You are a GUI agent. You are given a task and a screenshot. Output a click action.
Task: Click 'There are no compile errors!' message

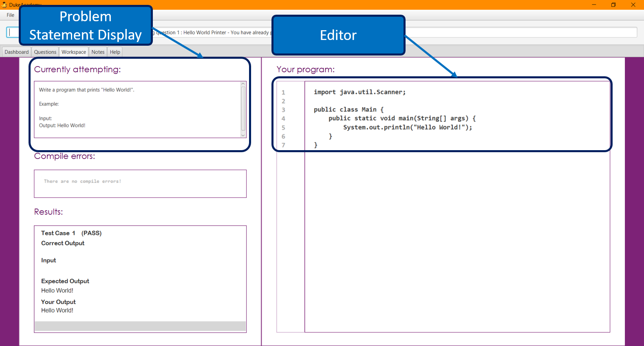82,181
